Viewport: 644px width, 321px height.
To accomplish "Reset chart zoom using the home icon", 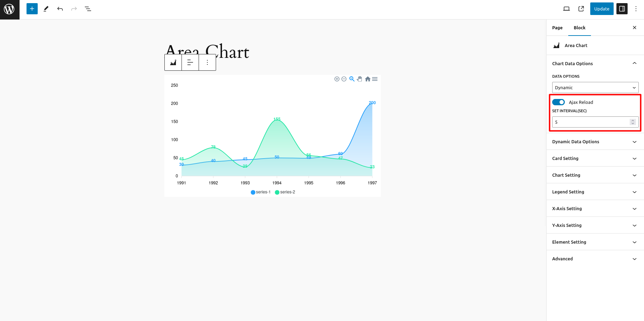I will click(368, 79).
